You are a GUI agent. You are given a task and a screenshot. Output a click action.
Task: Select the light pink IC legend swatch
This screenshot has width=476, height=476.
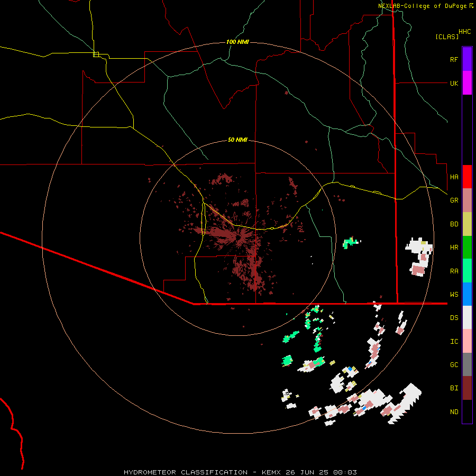[467, 341]
